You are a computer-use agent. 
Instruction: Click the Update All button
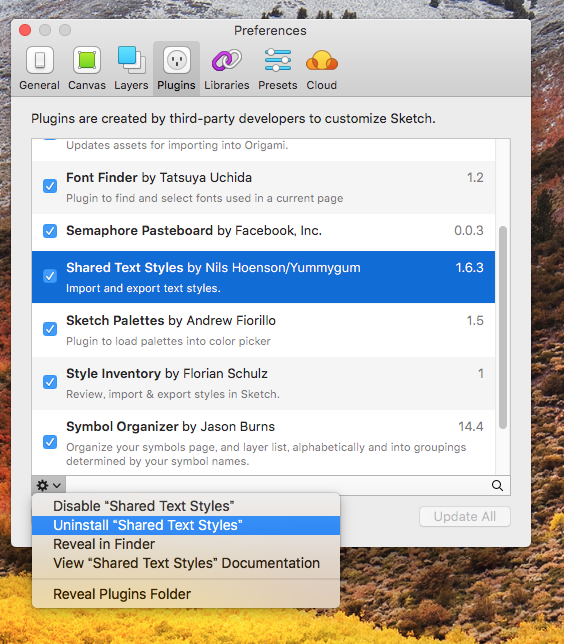pyautogui.click(x=465, y=517)
